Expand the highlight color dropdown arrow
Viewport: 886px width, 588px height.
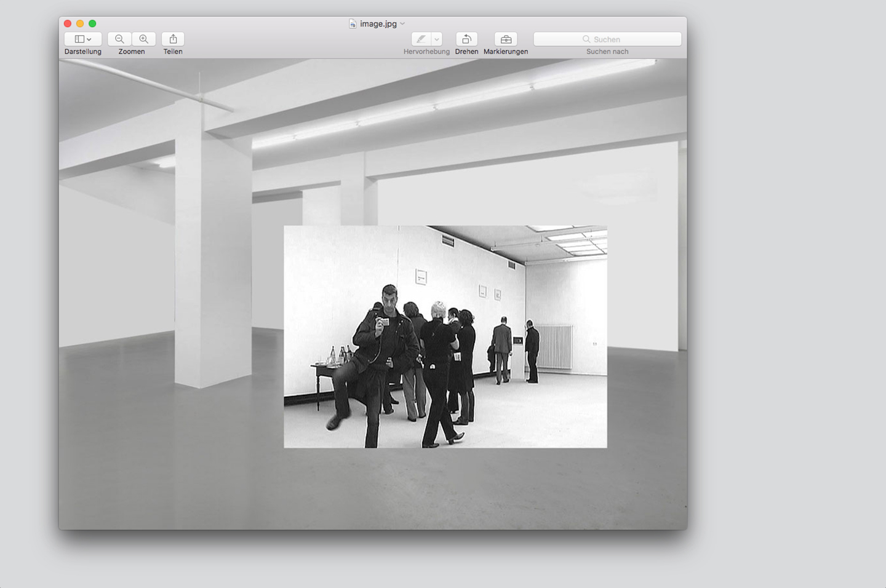[437, 39]
